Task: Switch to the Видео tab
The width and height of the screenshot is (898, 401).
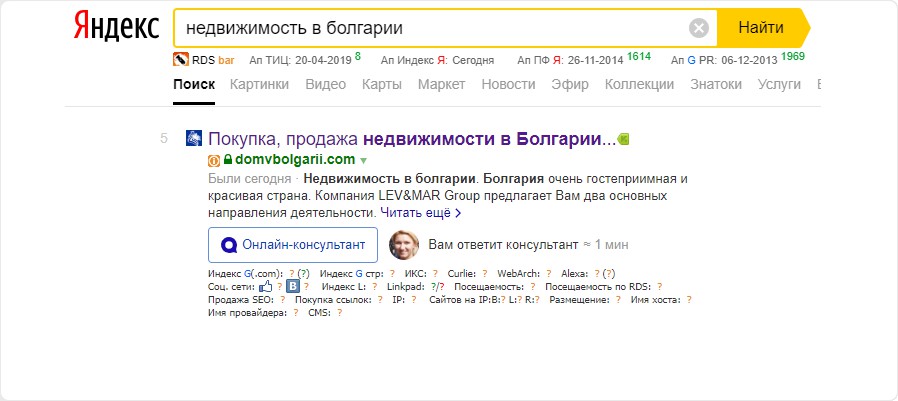Action: tap(325, 85)
